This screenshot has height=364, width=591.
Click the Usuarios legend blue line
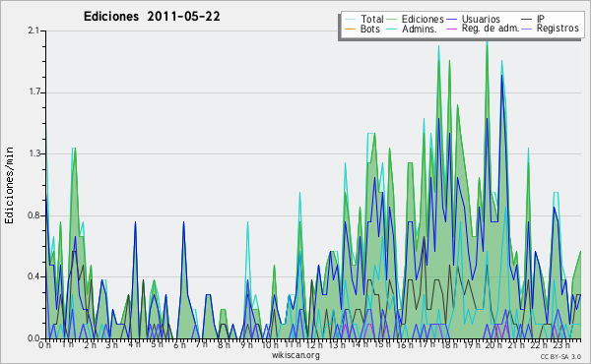pyautogui.click(x=451, y=20)
